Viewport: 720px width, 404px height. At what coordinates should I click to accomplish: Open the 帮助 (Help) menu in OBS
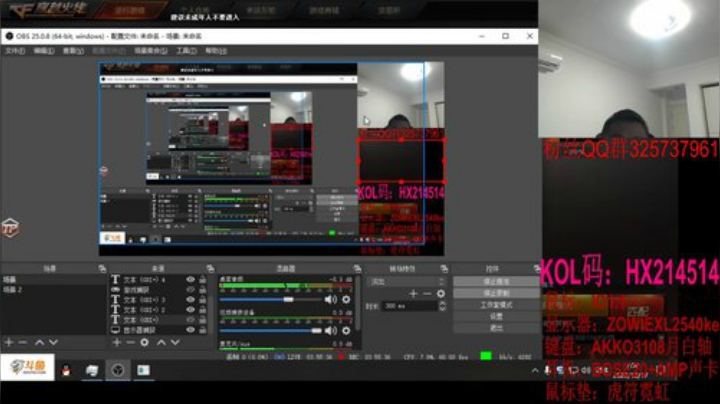point(215,51)
